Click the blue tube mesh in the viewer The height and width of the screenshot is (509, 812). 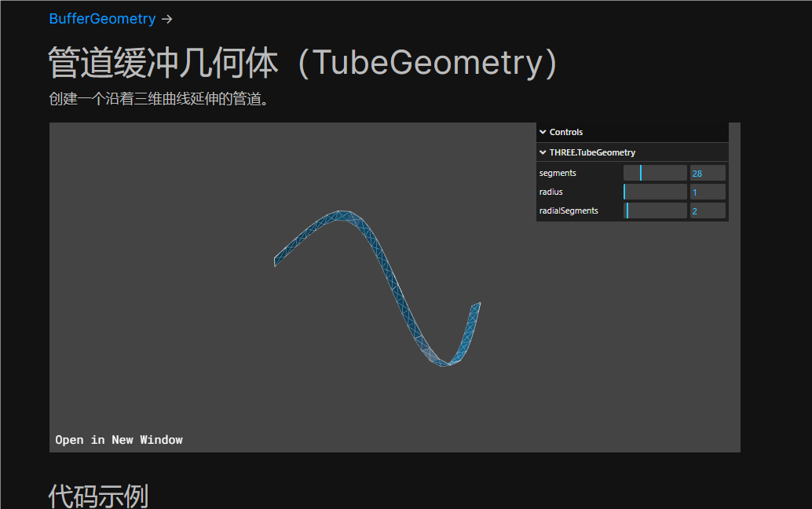401,300
